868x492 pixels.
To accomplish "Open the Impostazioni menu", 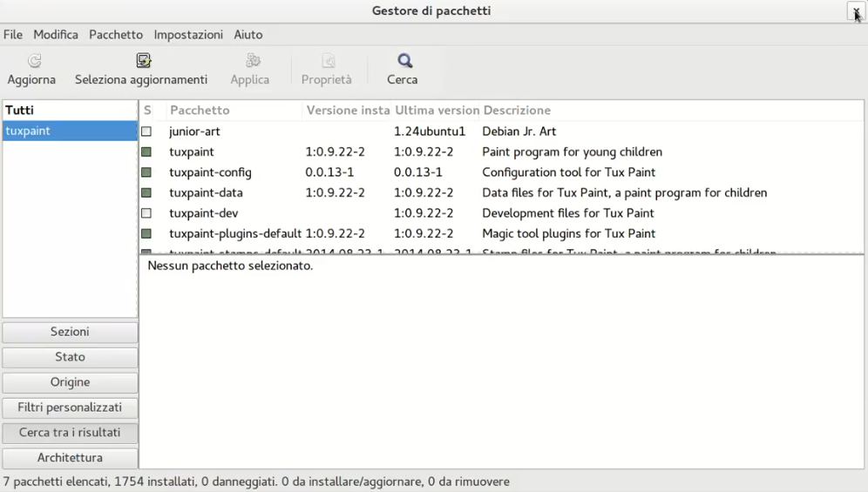I will tap(188, 35).
